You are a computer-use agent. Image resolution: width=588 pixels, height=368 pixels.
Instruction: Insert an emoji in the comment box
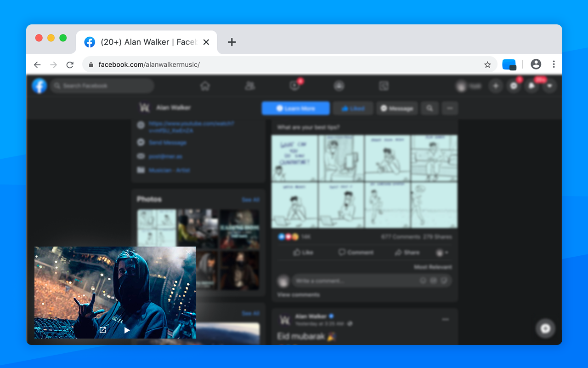coord(423,281)
